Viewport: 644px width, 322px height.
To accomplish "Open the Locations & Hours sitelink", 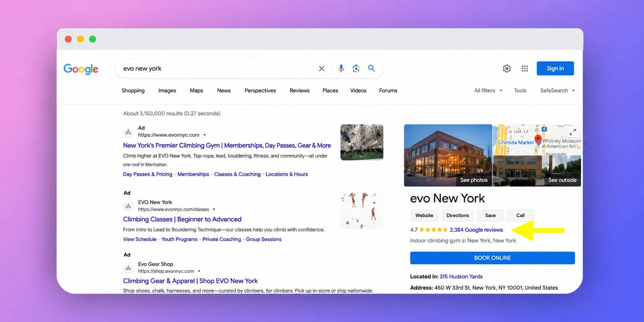I will pos(287,174).
